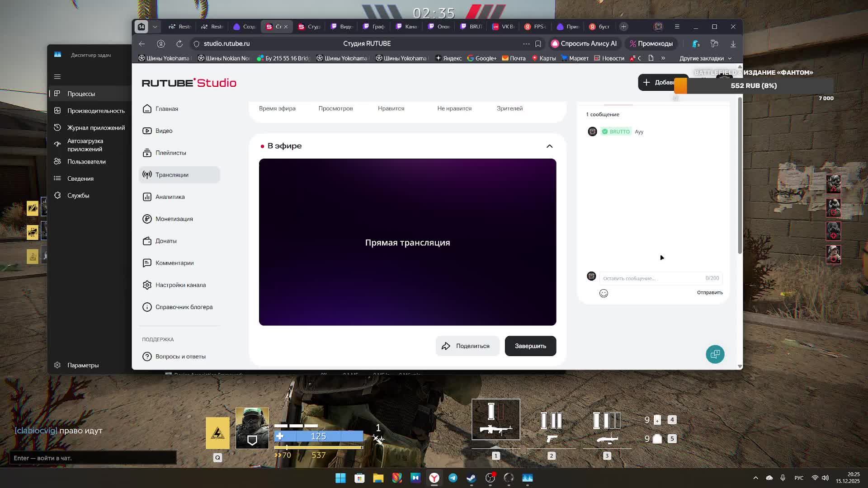The image size is (868, 488).
Task: Toggle Task Manager hamburger navigation menu
Action: click(57, 76)
